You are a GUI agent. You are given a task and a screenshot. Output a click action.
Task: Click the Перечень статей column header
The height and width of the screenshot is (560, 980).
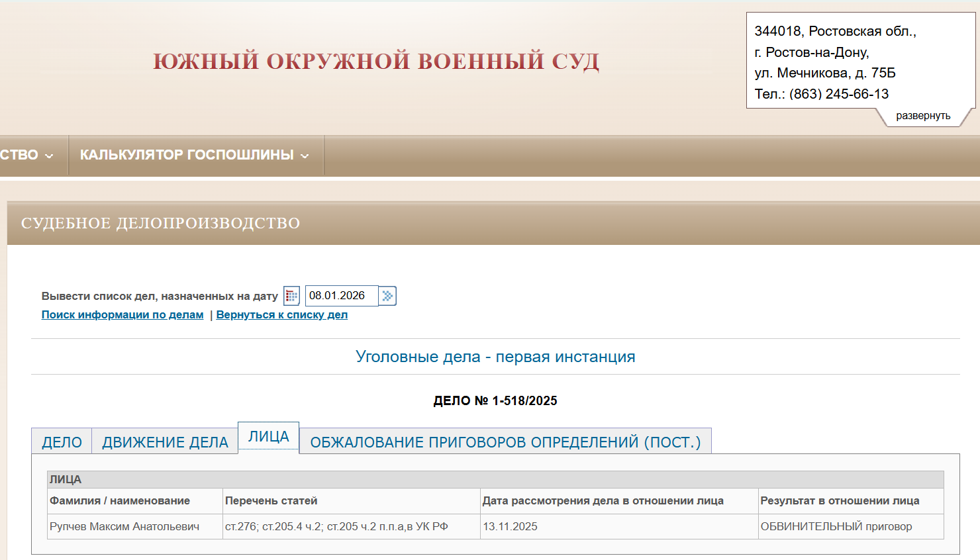(x=271, y=501)
